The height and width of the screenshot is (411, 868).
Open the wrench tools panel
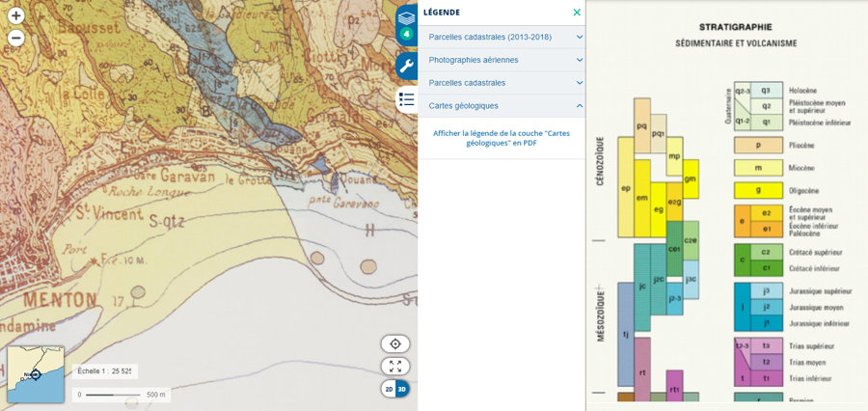[x=406, y=66]
